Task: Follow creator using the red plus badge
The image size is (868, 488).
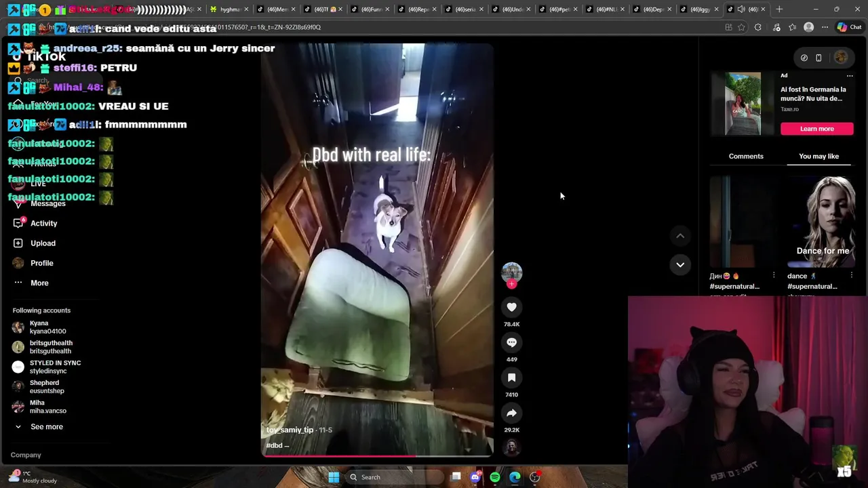Action: 511,285
